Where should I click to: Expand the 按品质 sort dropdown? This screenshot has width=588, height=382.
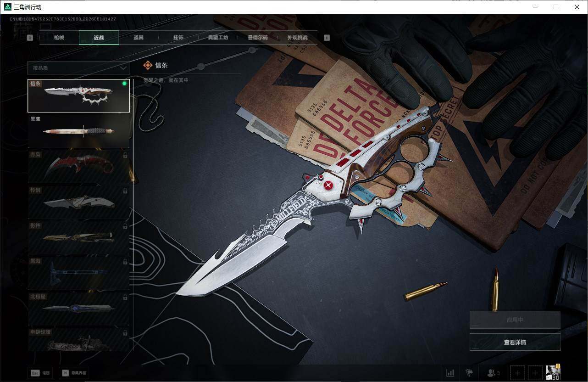[x=78, y=68]
